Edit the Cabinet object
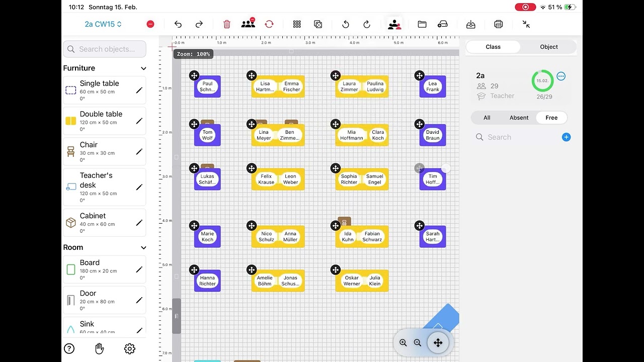 pos(139,223)
